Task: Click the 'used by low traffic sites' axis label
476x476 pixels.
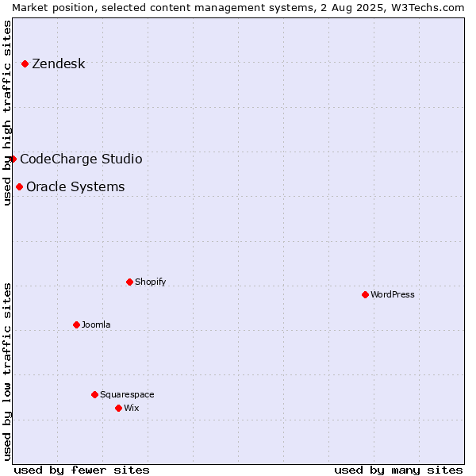Action: click(7, 372)
